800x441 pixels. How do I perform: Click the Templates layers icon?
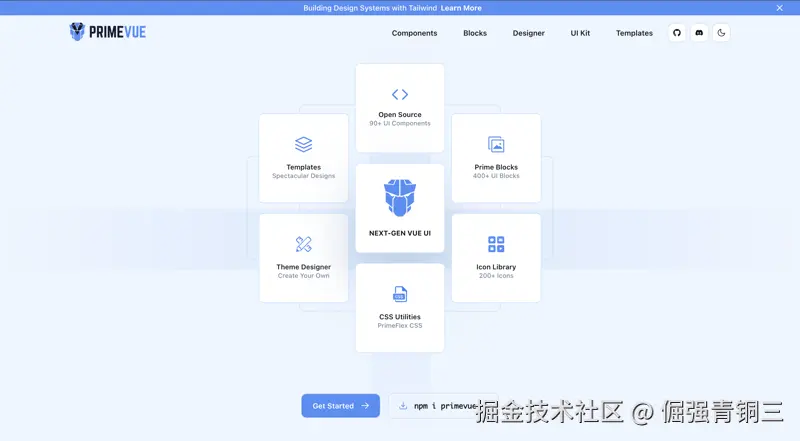304,144
